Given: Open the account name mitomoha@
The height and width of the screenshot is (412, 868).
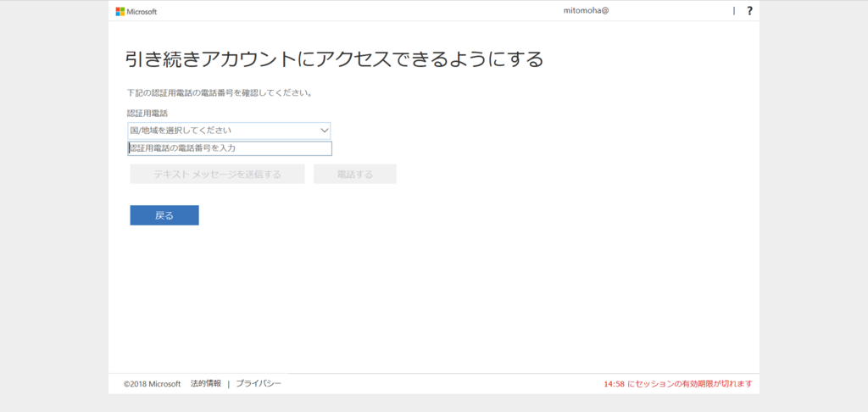Looking at the screenshot, I should tap(587, 10).
